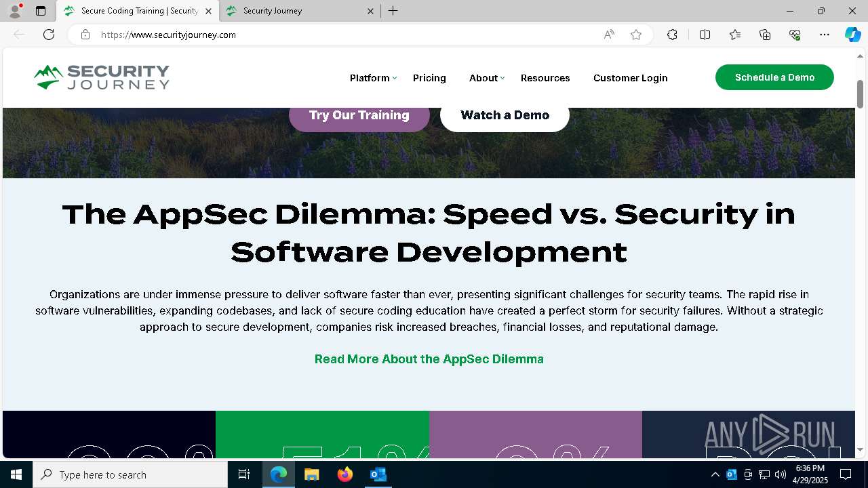
Task: Click the taskbar search box
Action: tap(130, 474)
